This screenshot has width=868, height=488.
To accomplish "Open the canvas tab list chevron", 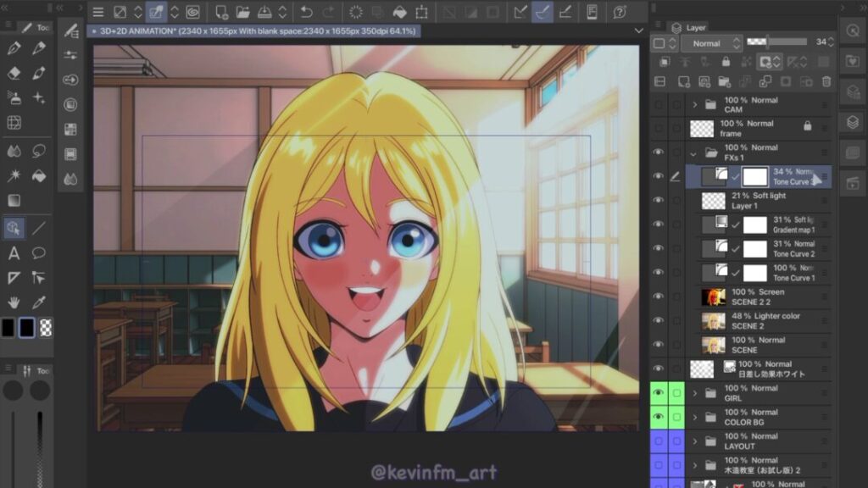I will (x=639, y=31).
